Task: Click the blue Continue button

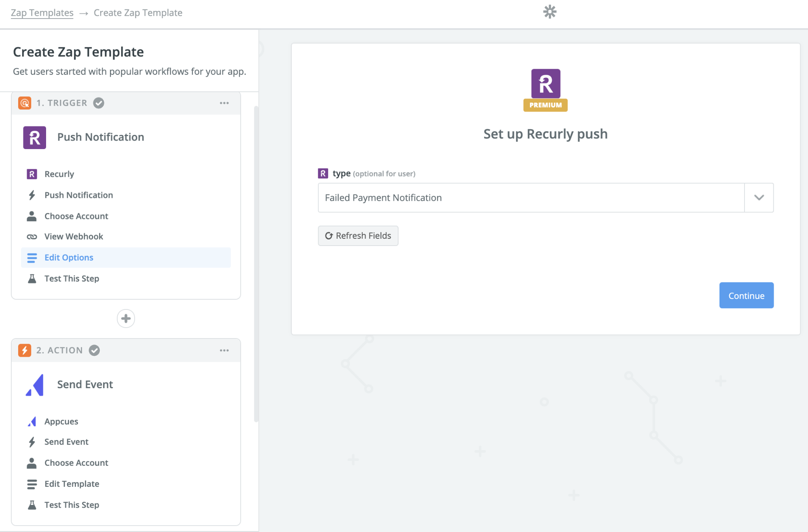Action: click(746, 295)
